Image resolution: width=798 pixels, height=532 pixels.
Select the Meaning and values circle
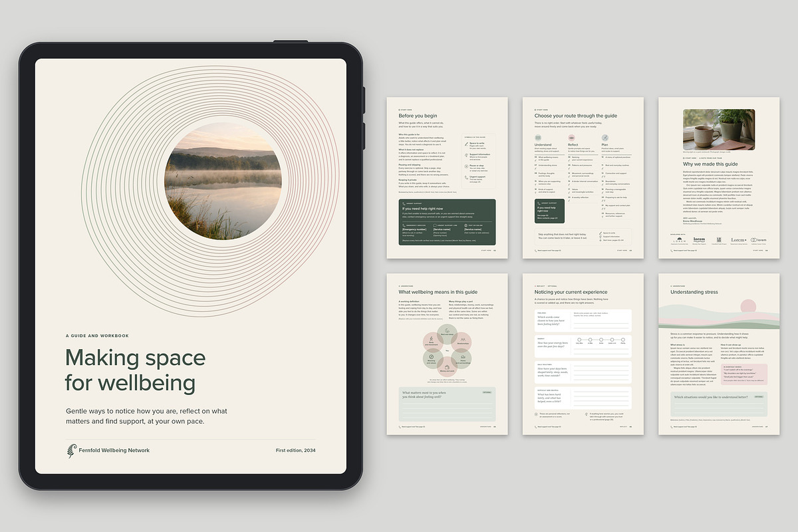click(433, 358)
